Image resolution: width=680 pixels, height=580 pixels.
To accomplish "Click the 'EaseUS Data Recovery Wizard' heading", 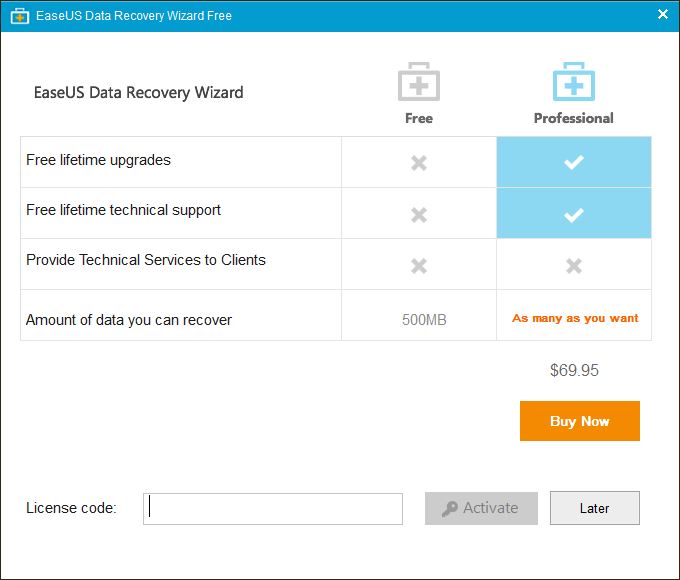I will tap(138, 93).
